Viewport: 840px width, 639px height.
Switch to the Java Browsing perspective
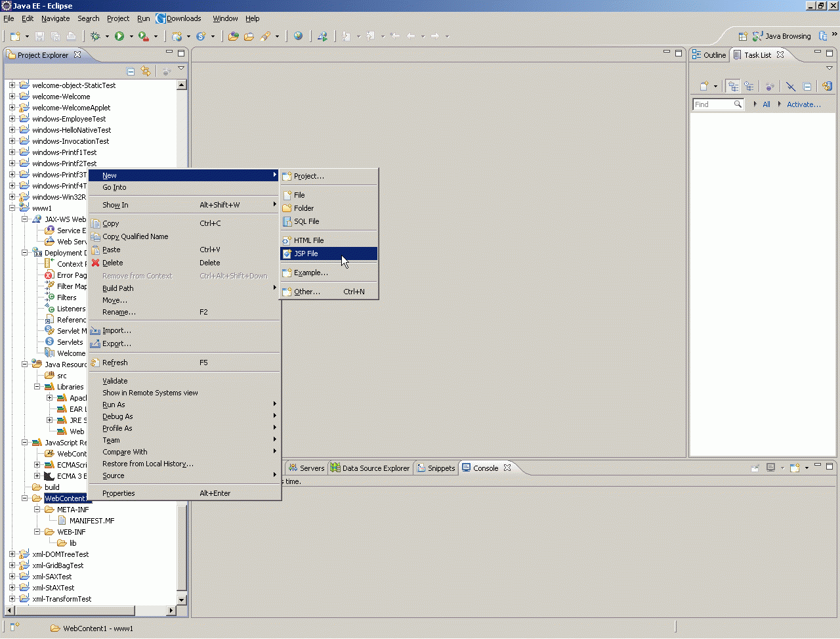tap(782, 37)
